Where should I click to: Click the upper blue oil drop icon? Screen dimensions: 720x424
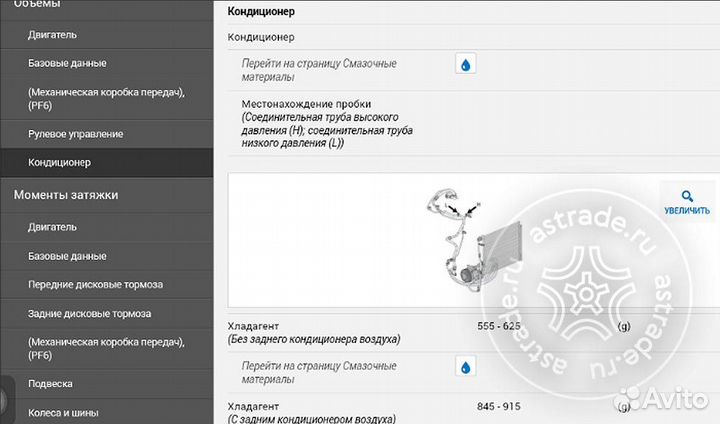[x=466, y=65]
